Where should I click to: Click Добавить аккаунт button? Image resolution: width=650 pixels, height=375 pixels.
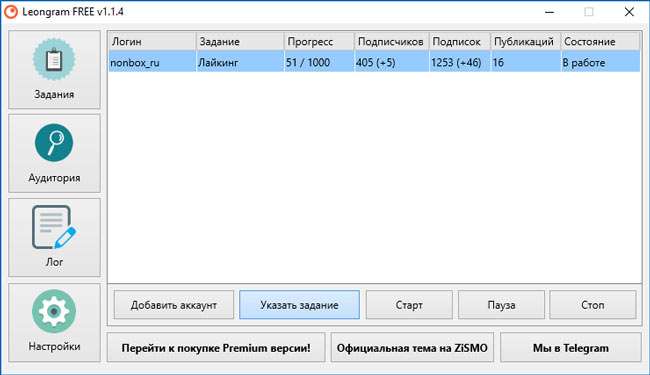(174, 305)
